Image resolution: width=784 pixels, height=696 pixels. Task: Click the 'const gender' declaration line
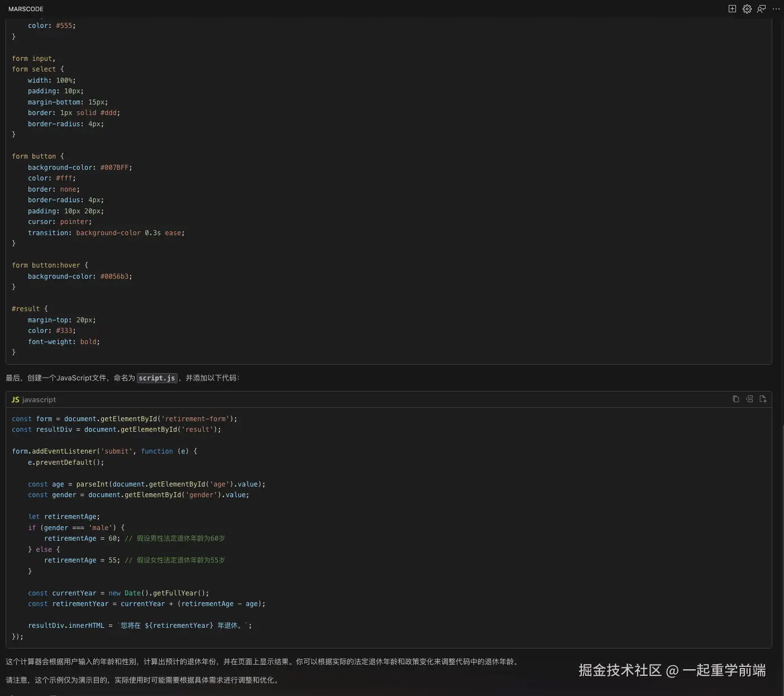(138, 495)
